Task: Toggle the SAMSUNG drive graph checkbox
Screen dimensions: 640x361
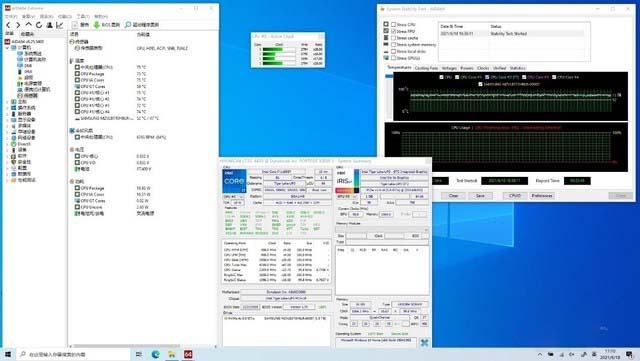Action: coord(480,84)
